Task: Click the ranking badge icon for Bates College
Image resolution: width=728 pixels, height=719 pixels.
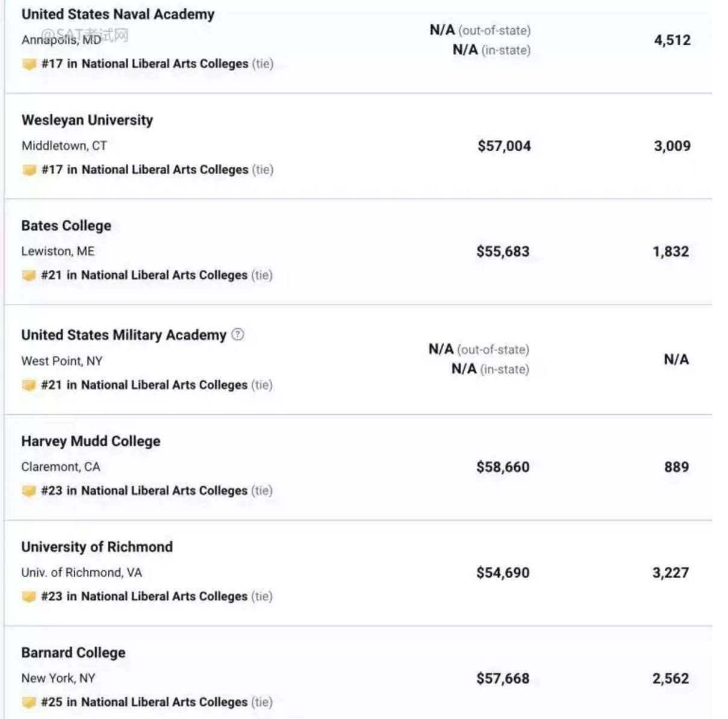Action: [28, 275]
